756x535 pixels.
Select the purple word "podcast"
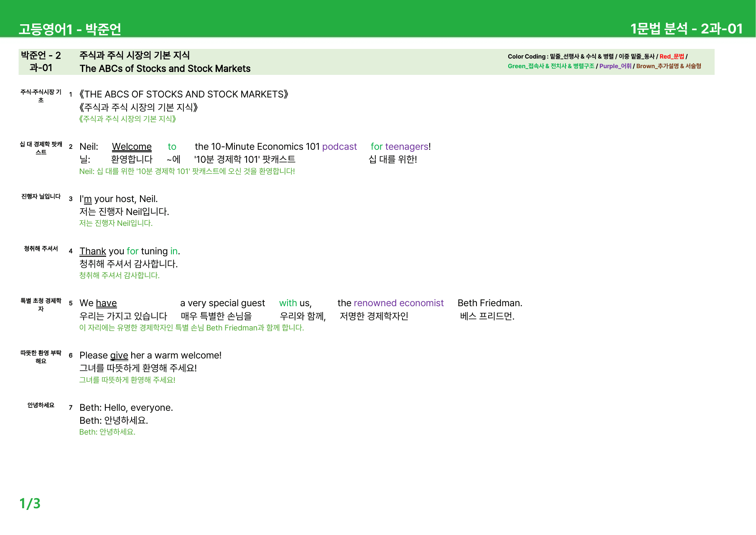point(339,147)
